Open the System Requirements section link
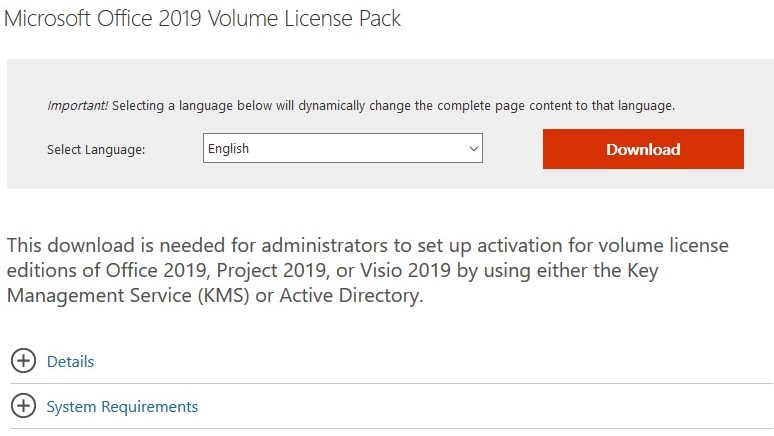Viewport: 774px width, 436px height. click(122, 406)
